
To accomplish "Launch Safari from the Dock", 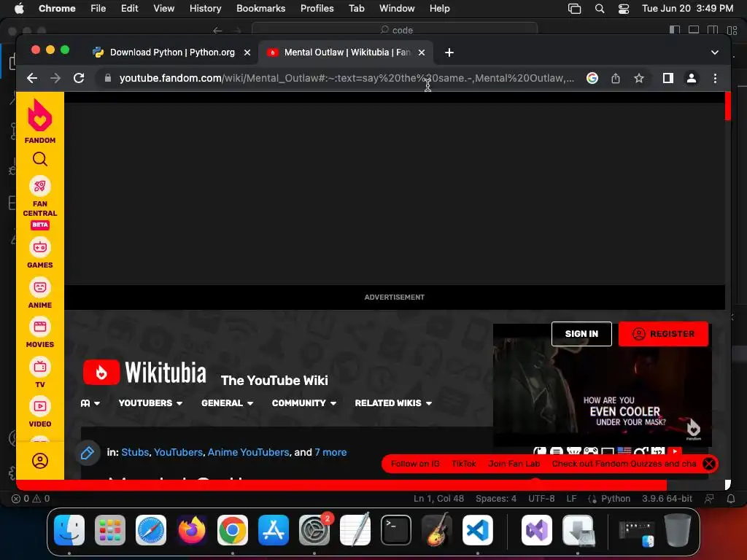I will pos(151,530).
